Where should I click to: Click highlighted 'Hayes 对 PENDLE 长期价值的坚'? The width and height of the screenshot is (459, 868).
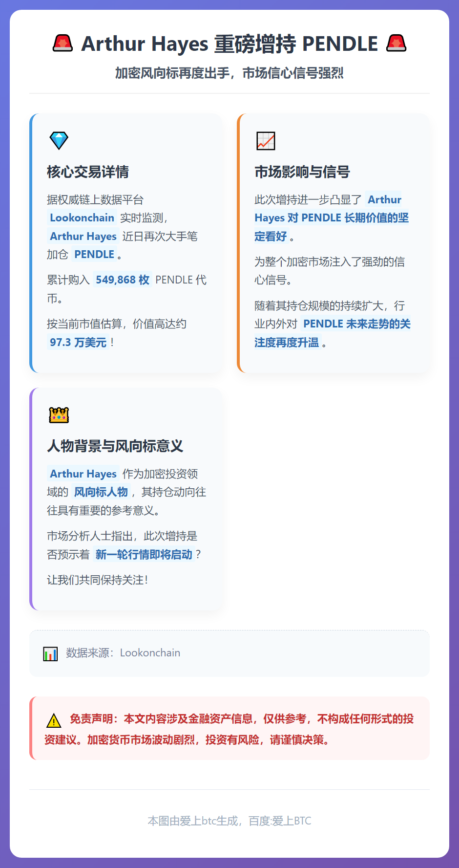pos(332,218)
